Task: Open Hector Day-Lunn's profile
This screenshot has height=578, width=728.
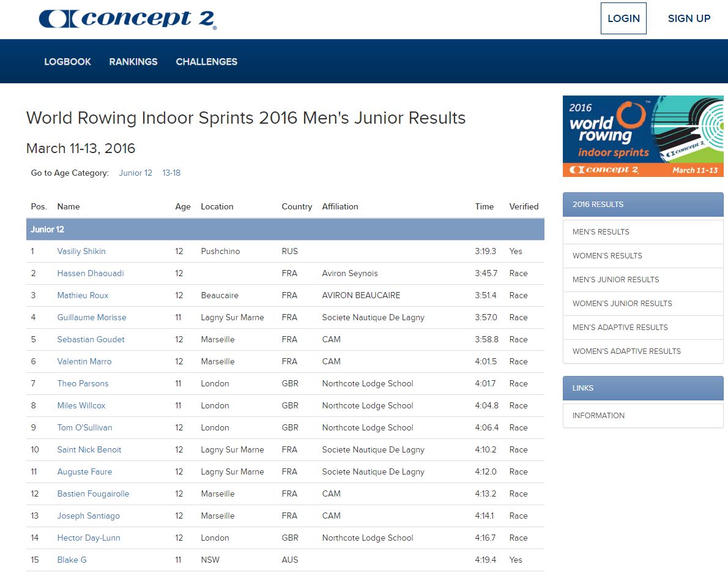Action: pos(89,538)
